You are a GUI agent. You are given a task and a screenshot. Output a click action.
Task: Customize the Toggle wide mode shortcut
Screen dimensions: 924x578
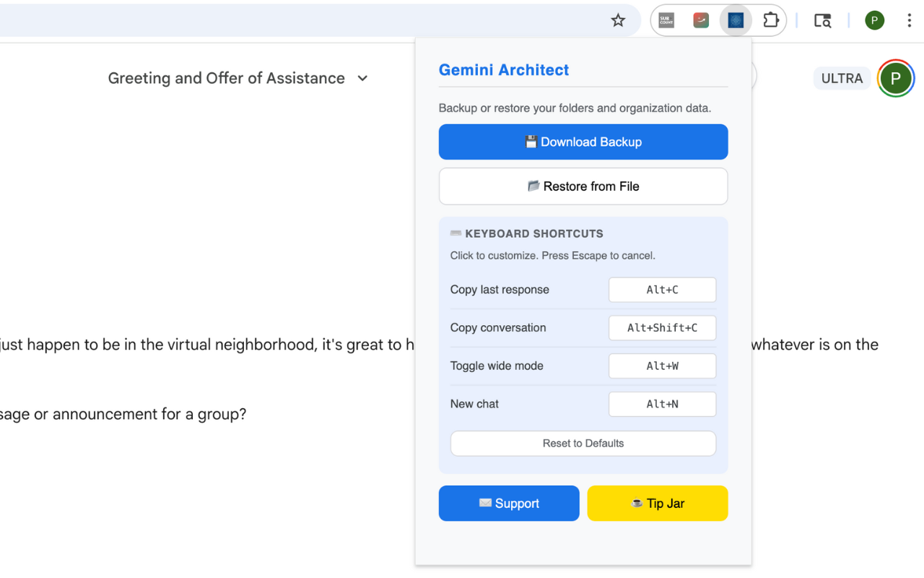[x=662, y=366]
